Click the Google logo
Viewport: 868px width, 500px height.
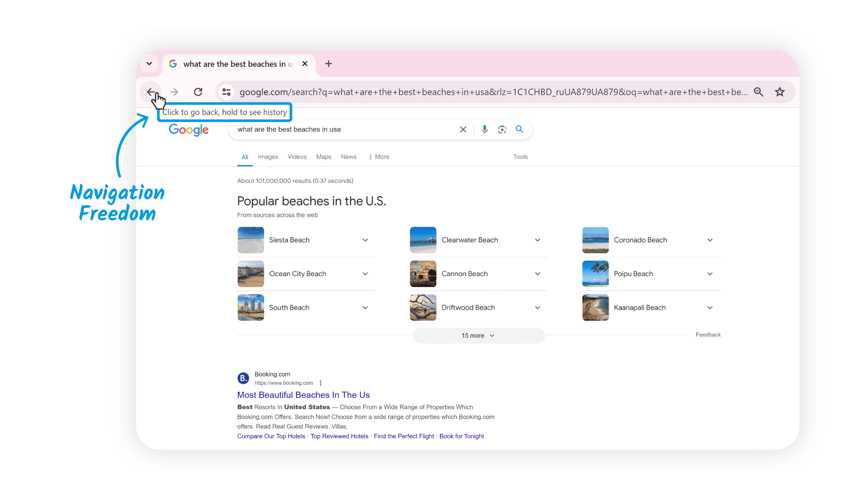coord(188,130)
